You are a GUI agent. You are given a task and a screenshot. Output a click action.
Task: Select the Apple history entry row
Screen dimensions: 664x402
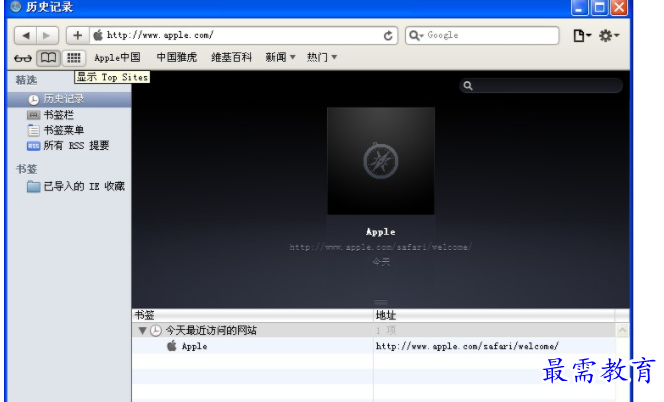pos(374,346)
